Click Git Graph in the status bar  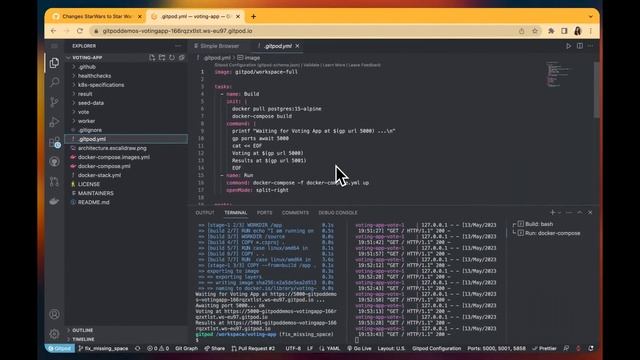(186, 349)
